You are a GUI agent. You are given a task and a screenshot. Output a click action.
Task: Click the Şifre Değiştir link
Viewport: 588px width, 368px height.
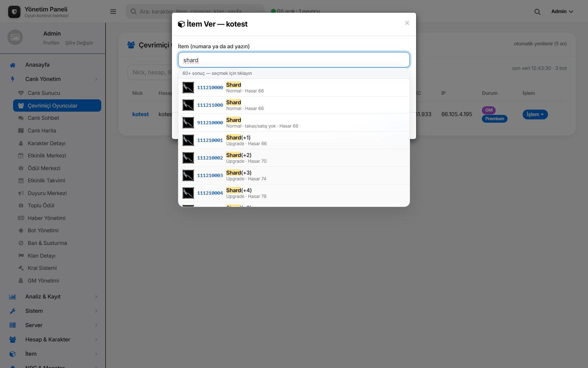[x=79, y=43]
